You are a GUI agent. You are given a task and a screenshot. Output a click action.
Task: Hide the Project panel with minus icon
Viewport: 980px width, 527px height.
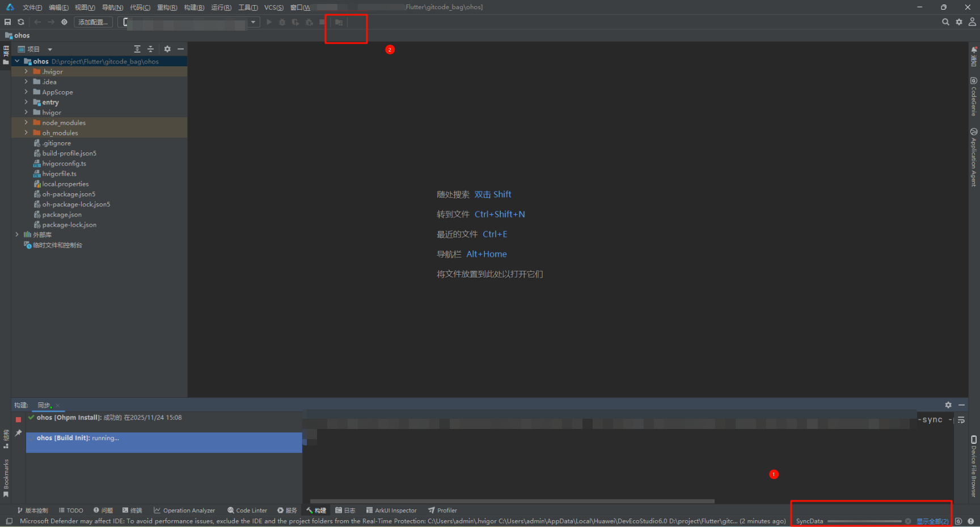pos(180,49)
